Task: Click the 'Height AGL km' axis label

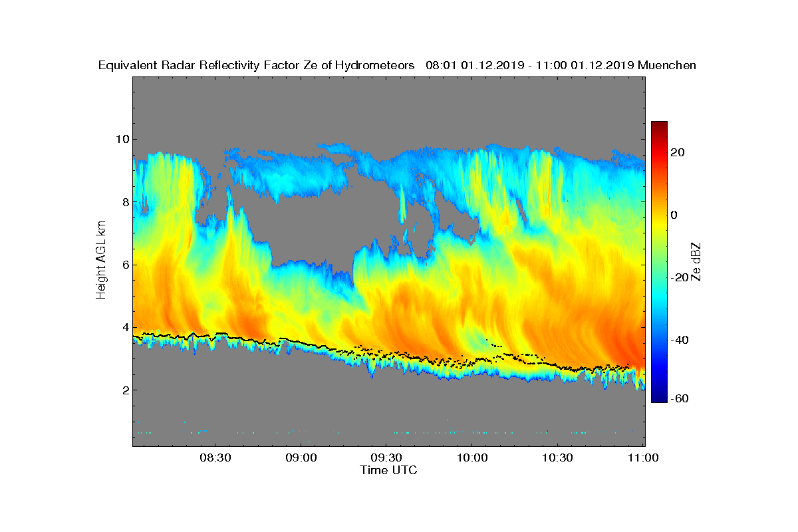Action: click(102, 261)
